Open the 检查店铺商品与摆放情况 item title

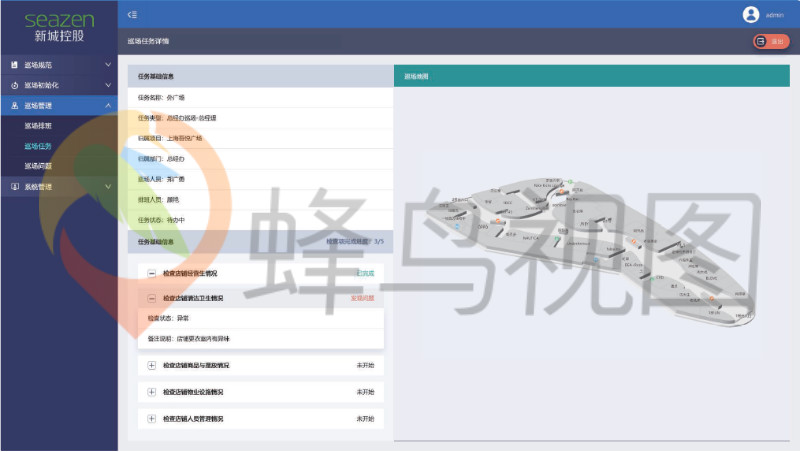pos(196,365)
